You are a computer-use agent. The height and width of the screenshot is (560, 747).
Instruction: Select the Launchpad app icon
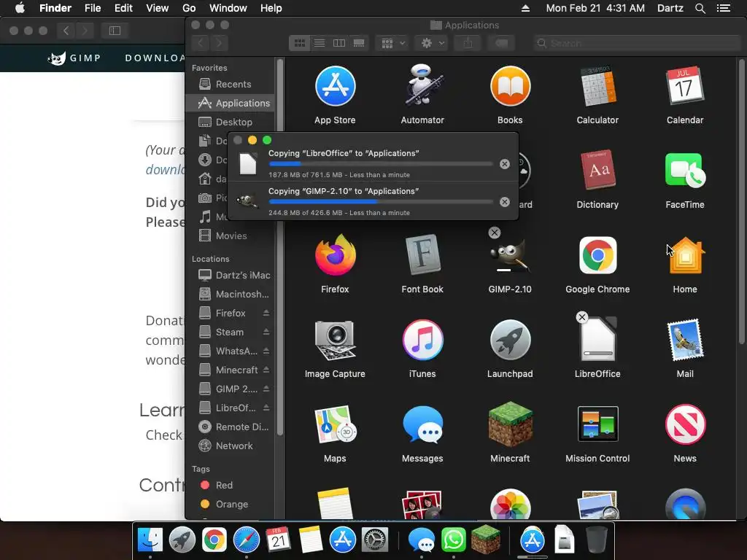[x=510, y=340]
